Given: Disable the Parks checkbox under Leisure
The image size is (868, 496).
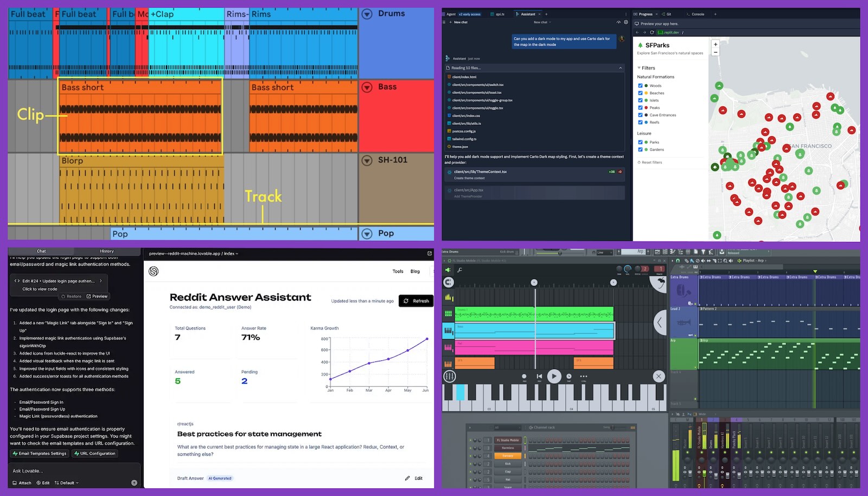Looking at the screenshot, I should coord(640,142).
